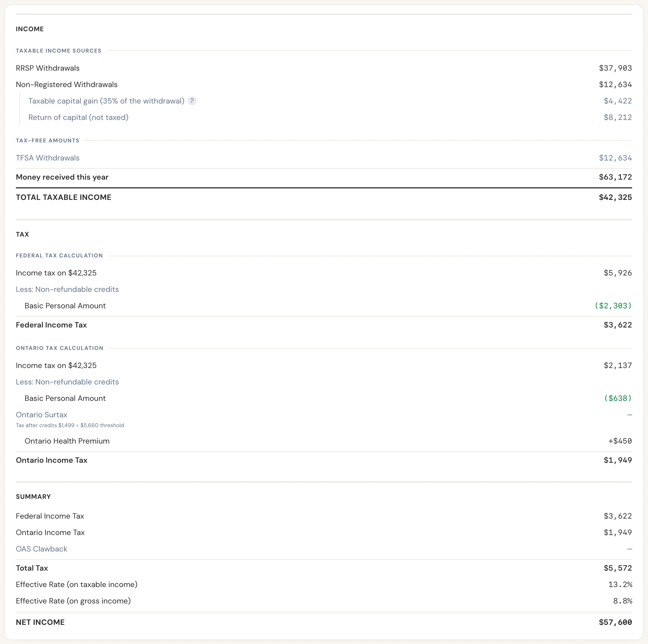Click the Total Tax label
648x644 pixels.
pyautogui.click(x=32, y=568)
